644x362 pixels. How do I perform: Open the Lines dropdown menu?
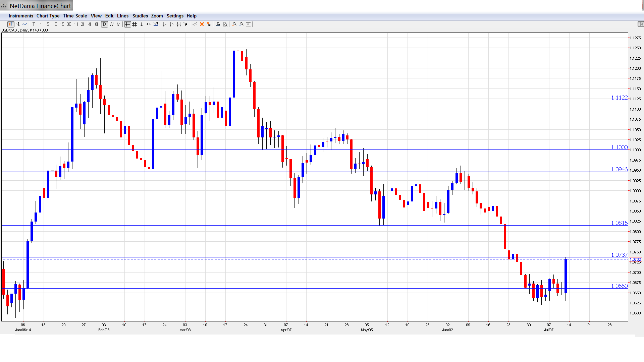122,16
